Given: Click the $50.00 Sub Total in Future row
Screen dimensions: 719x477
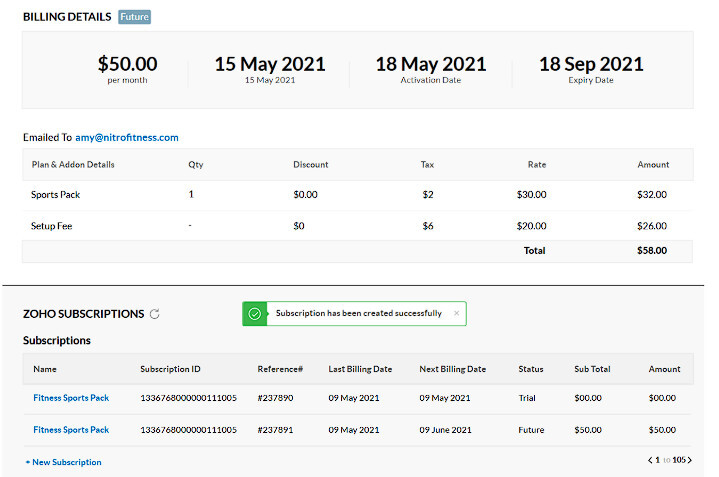Looking at the screenshot, I should pos(588,430).
